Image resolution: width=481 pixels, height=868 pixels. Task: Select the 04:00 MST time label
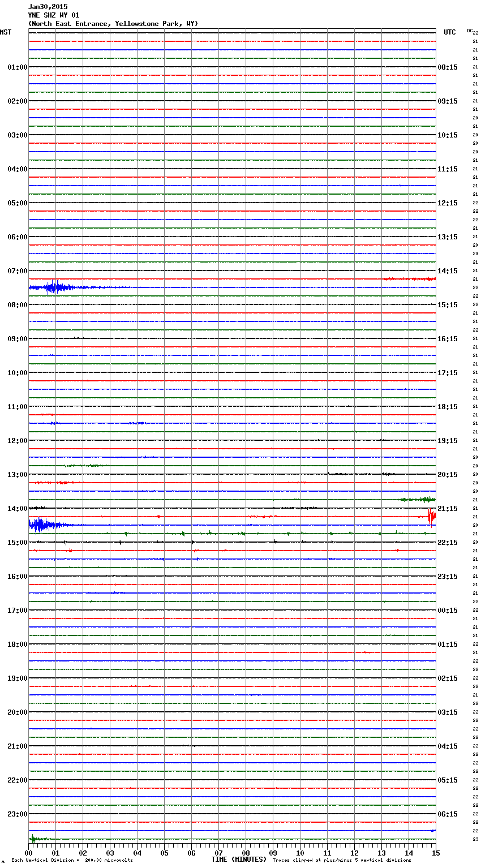[x=18, y=169]
